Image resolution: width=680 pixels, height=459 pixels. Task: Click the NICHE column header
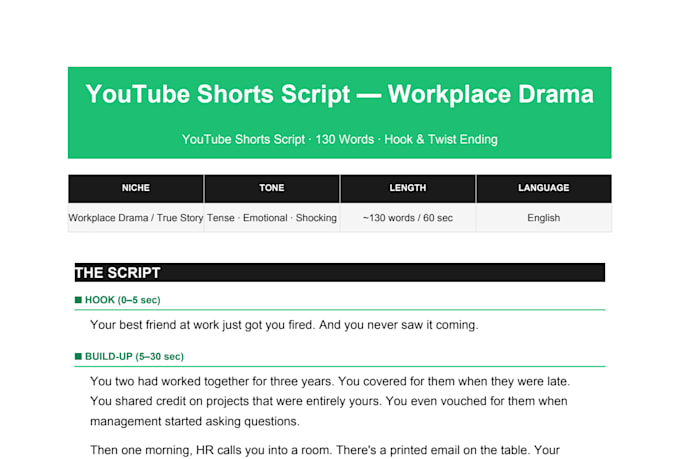tap(136, 188)
